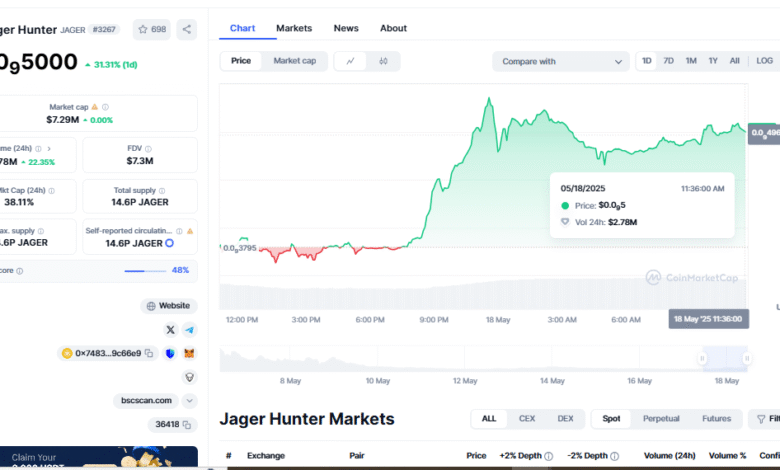Click the +2% Depth info icon
Image resolution: width=780 pixels, height=470 pixels.
tap(549, 456)
